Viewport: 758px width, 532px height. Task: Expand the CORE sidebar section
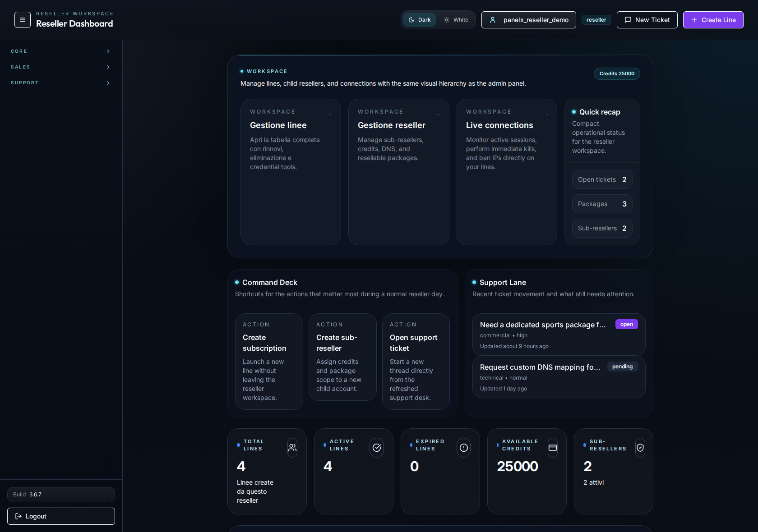click(60, 51)
